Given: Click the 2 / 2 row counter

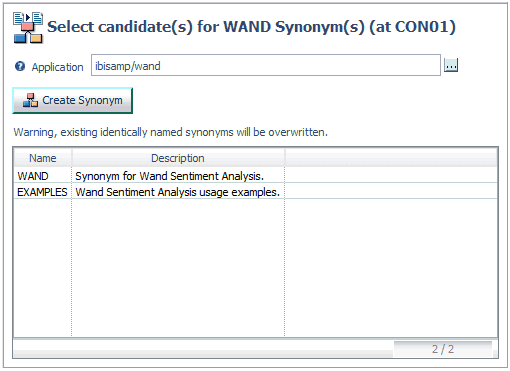Looking at the screenshot, I should 443,349.
